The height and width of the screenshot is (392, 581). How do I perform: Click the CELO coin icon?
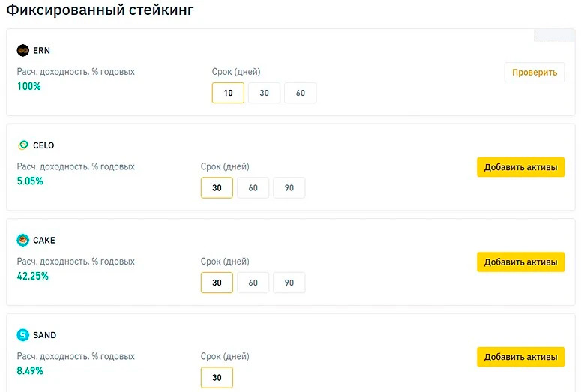coord(23,145)
